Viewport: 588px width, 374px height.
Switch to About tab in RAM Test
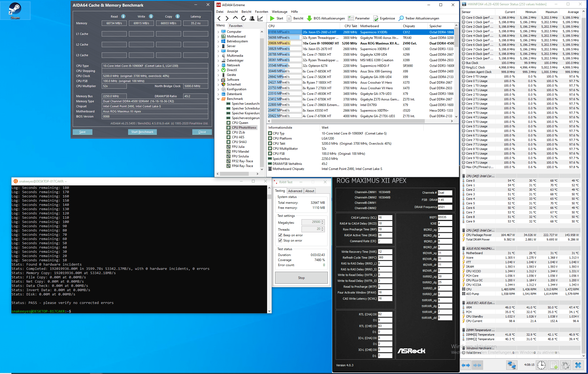click(x=310, y=191)
